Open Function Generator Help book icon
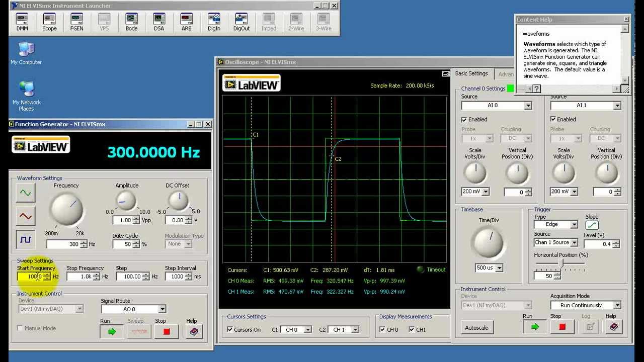 coord(194,331)
